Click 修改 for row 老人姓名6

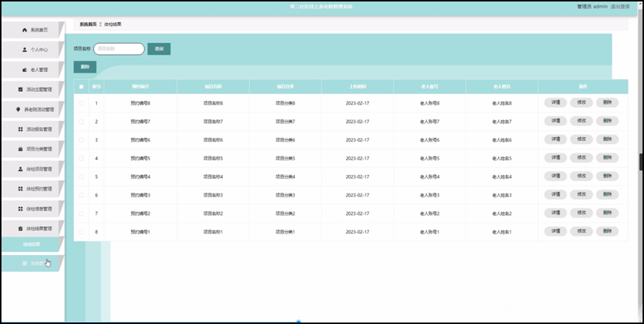click(581, 139)
